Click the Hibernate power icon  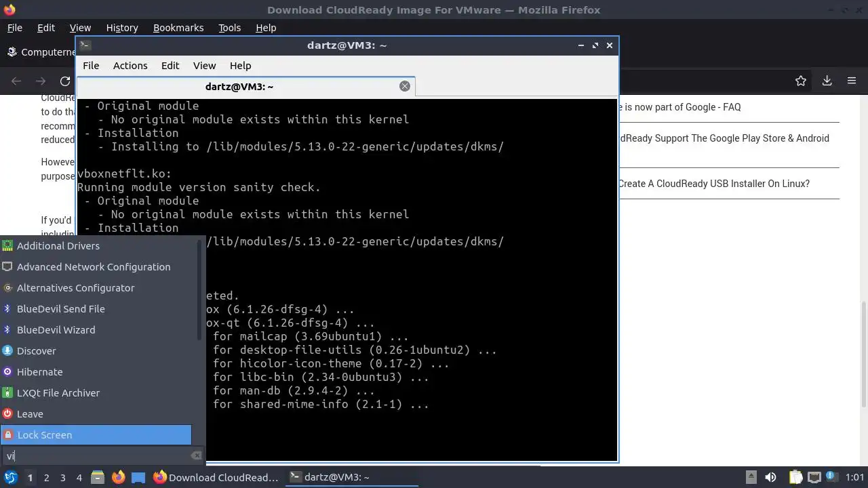(x=7, y=372)
